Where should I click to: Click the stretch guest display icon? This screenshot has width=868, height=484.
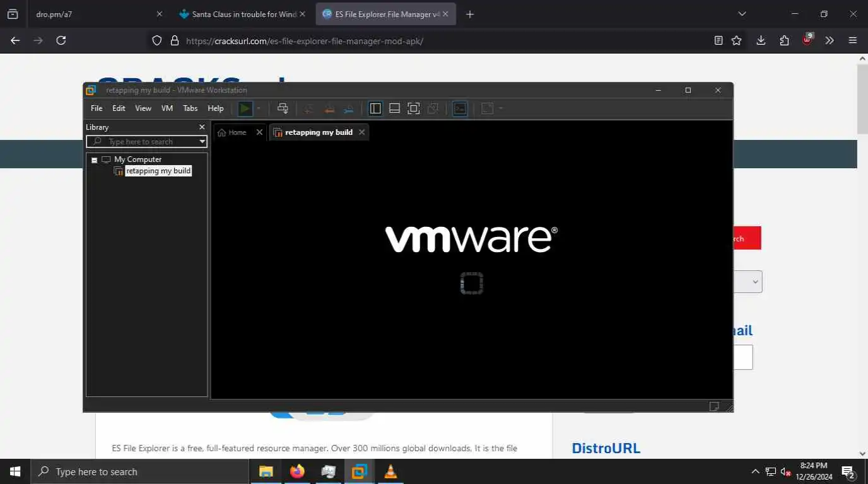[x=488, y=108]
